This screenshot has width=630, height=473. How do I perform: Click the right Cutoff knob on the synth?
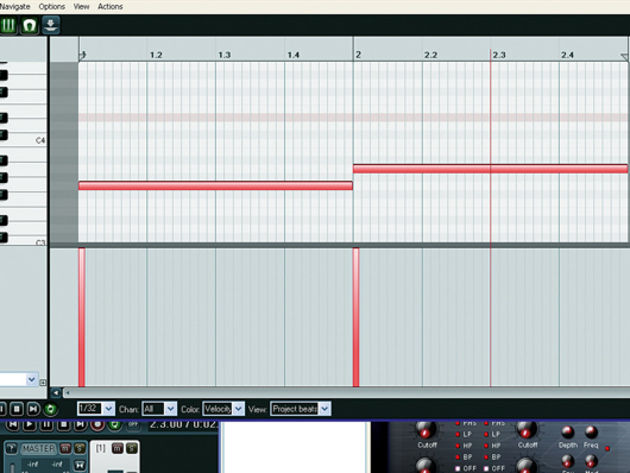pos(526,430)
